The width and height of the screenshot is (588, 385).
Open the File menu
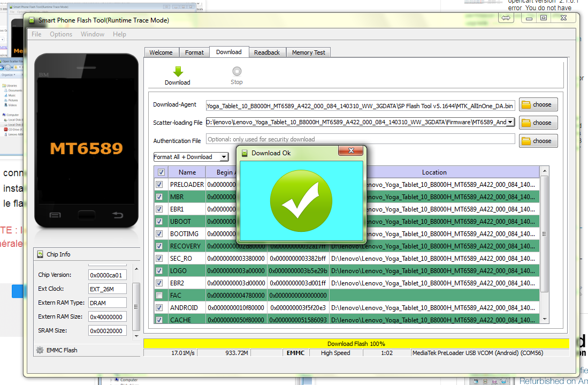(36, 34)
